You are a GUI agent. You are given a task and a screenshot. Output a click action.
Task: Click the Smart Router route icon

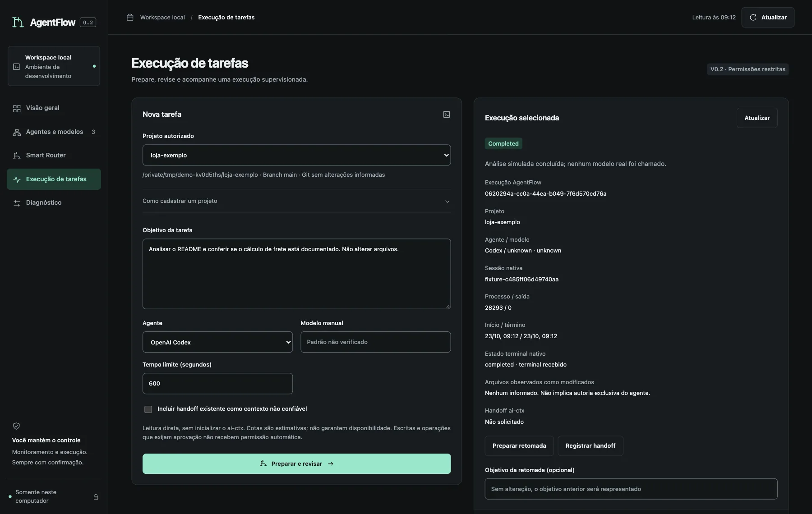tap(17, 155)
